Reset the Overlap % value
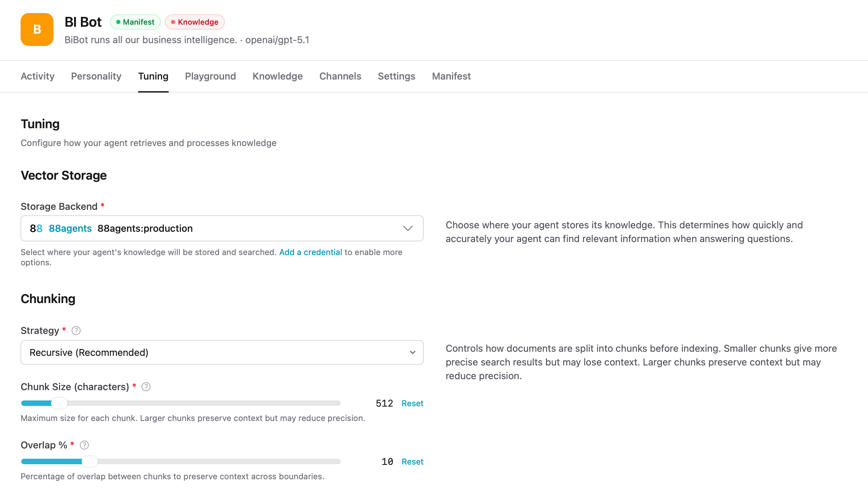This screenshot has width=868, height=493. pos(412,462)
